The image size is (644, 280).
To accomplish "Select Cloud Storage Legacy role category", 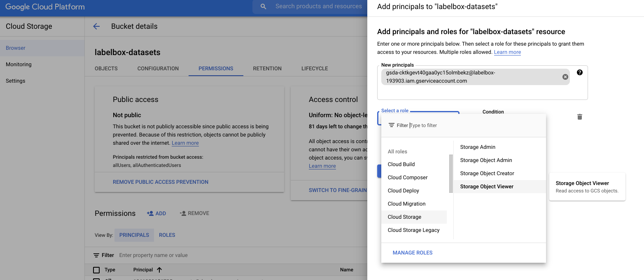I will [414, 230].
